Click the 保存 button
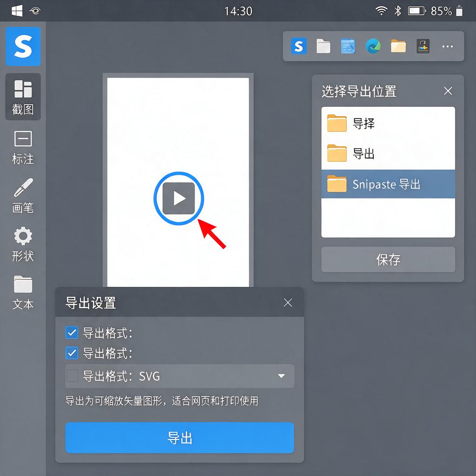This screenshot has height=476, width=476. click(388, 259)
